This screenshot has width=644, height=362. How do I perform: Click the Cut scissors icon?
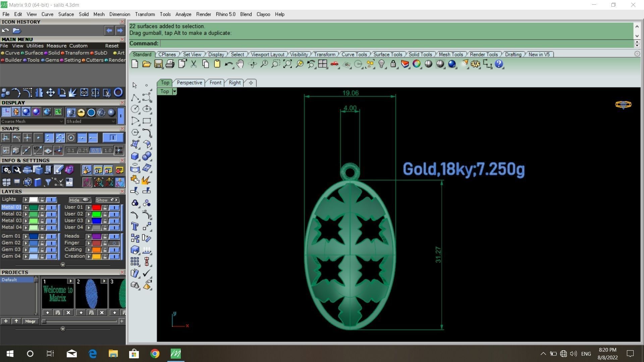194,64
